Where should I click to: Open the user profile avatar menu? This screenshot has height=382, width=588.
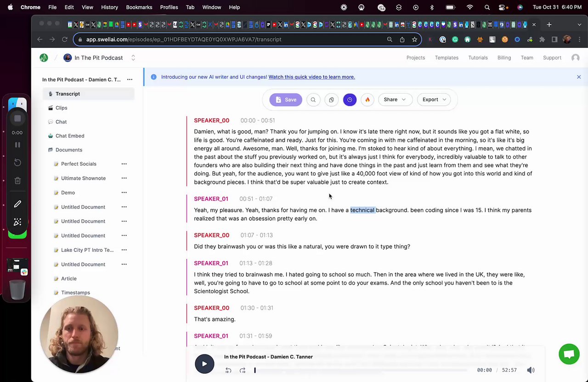click(575, 58)
